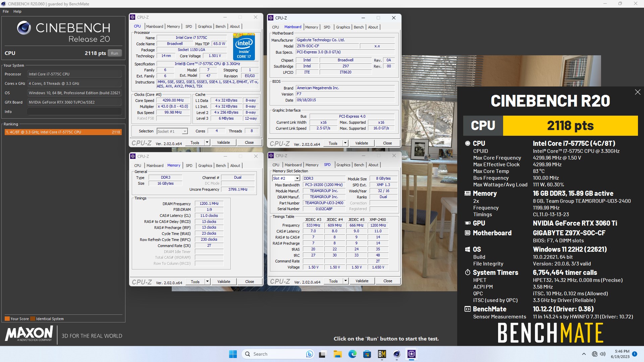Open Memory tab in bottom-right CPU-Z window
Screen dimensions: 644x362
click(312, 165)
